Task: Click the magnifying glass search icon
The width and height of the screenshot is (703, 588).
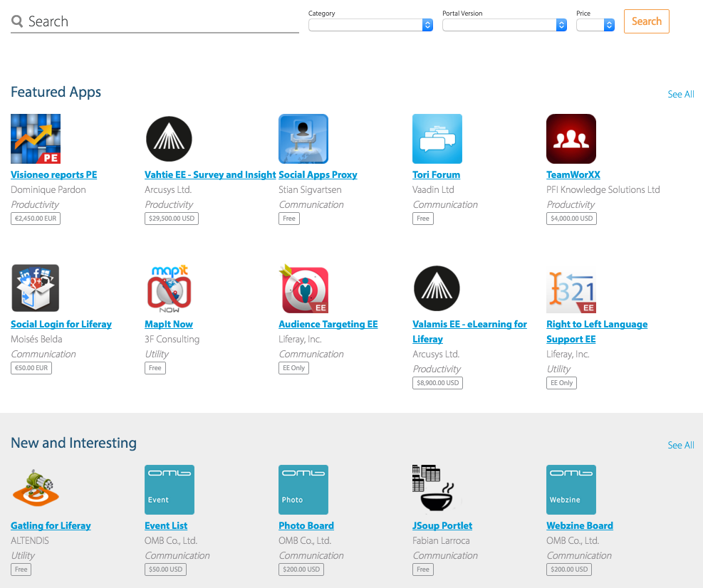Action: pyautogui.click(x=17, y=21)
